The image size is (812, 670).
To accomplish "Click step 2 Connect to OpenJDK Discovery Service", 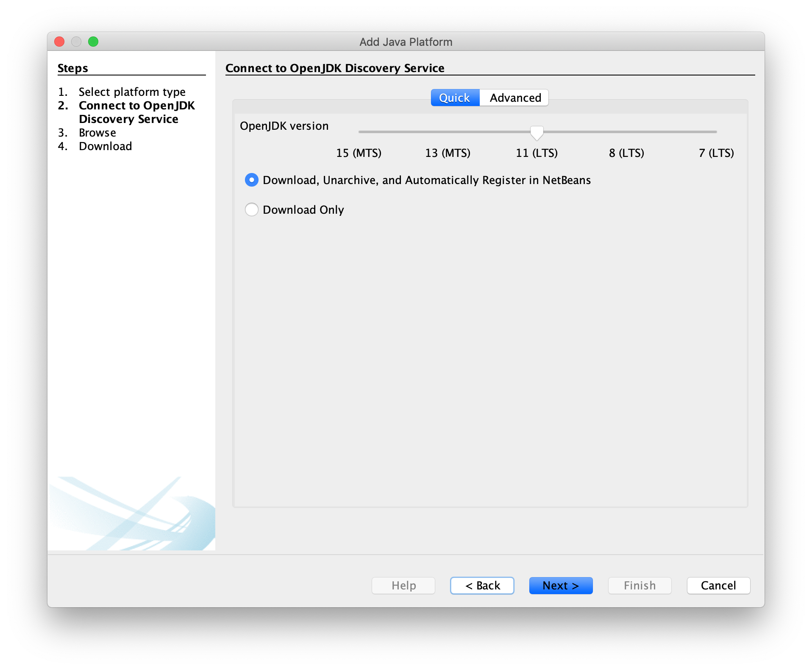I will click(x=136, y=112).
